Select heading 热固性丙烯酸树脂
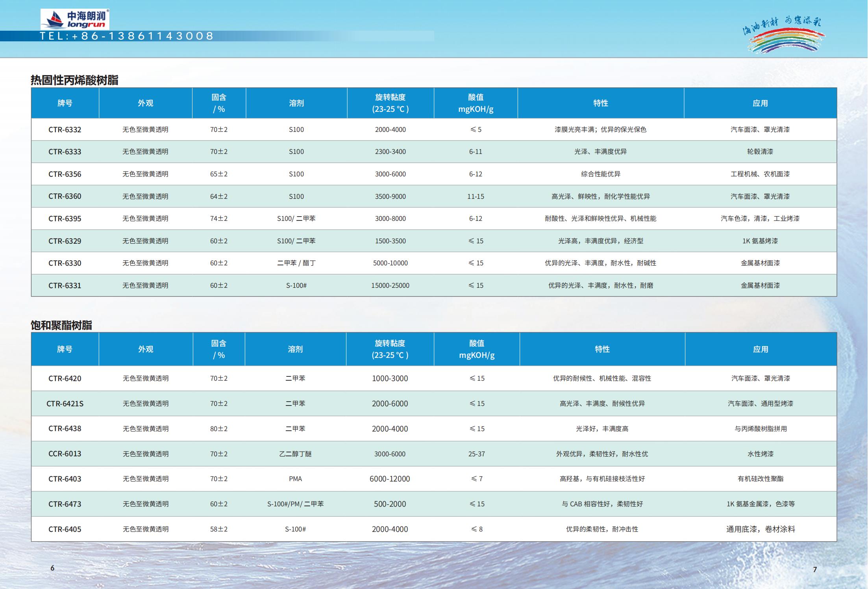 coord(74,80)
